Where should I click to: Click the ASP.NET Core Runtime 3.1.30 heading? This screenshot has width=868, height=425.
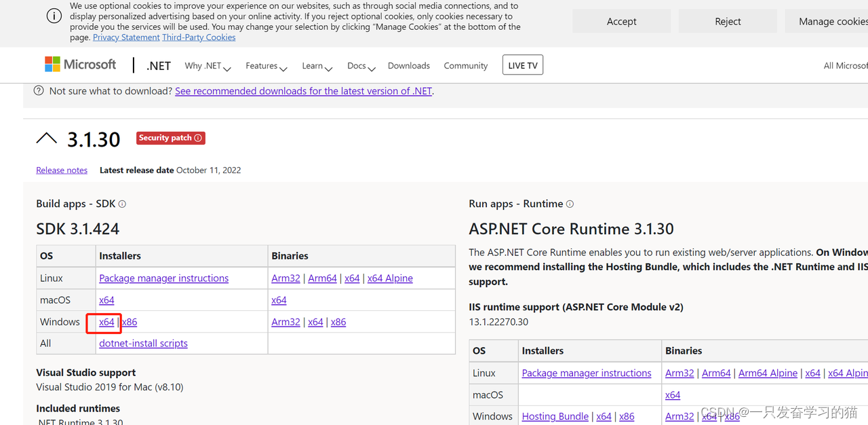tap(571, 229)
